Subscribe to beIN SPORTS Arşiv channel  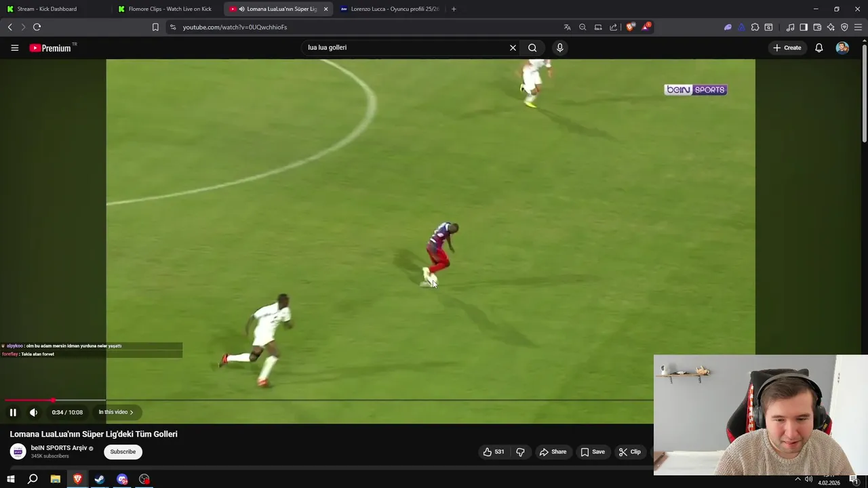(123, 451)
